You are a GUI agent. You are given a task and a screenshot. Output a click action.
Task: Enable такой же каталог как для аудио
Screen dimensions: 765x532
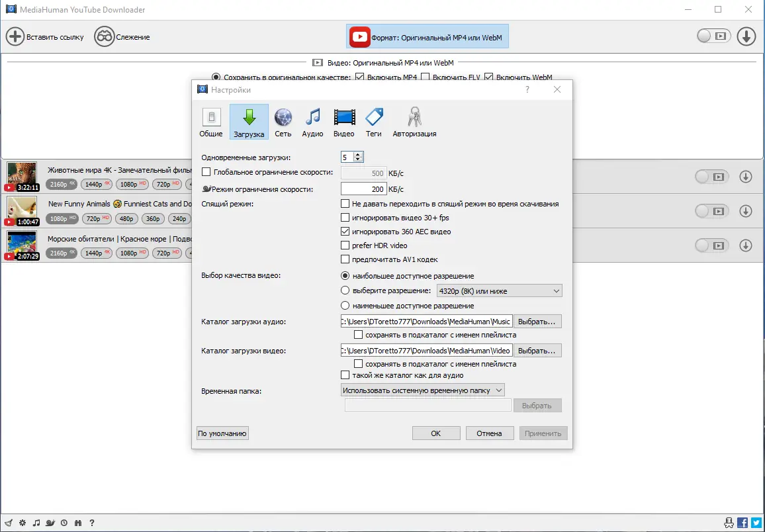click(345, 375)
